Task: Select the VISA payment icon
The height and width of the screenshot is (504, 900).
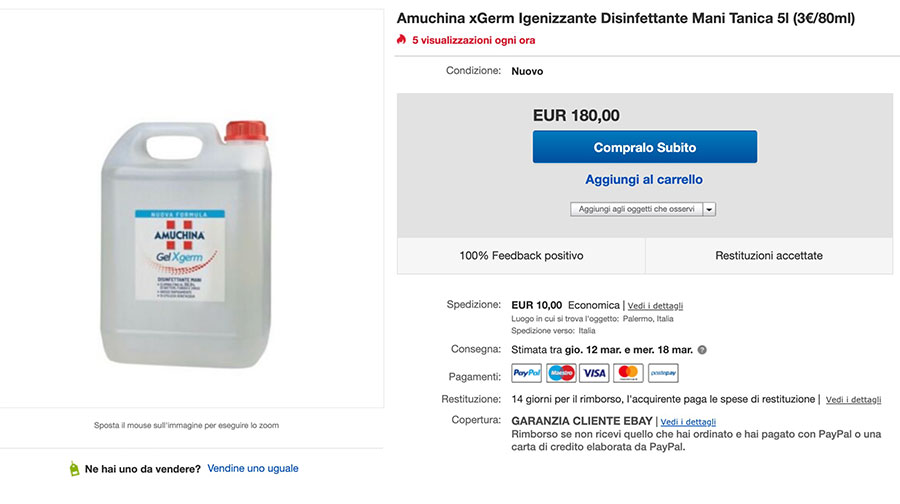Action: pos(594,373)
